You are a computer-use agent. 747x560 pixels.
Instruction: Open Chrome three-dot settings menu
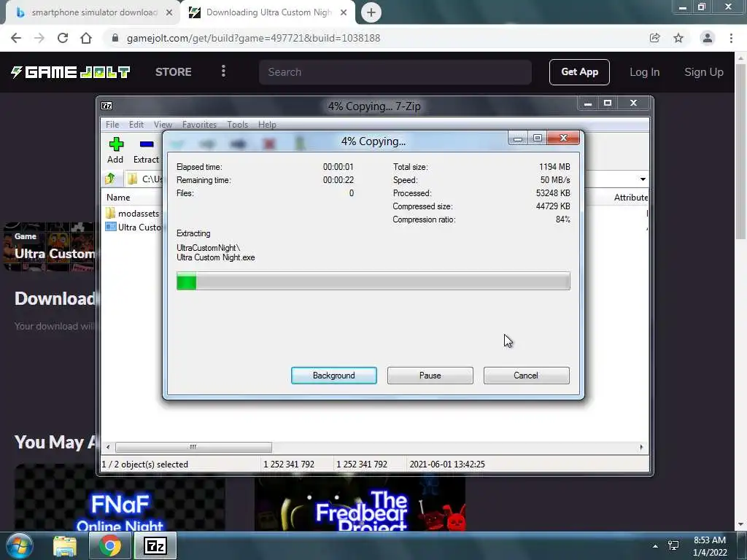pyautogui.click(x=731, y=38)
